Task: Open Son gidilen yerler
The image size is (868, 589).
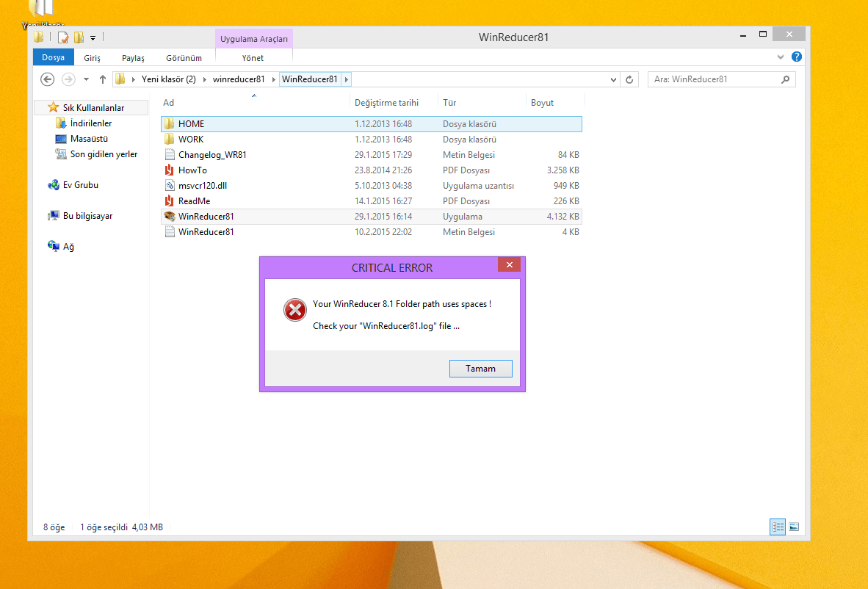Action: (x=104, y=154)
